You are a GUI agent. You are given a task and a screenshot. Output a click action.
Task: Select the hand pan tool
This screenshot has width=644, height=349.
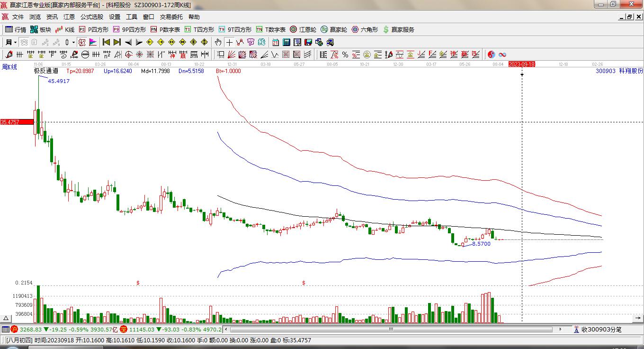tap(218, 42)
